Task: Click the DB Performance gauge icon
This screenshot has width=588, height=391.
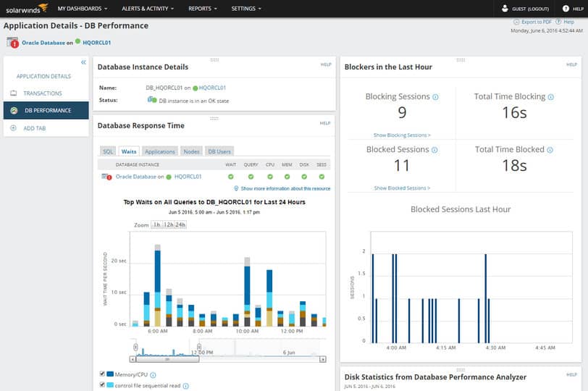Action: tap(14, 110)
